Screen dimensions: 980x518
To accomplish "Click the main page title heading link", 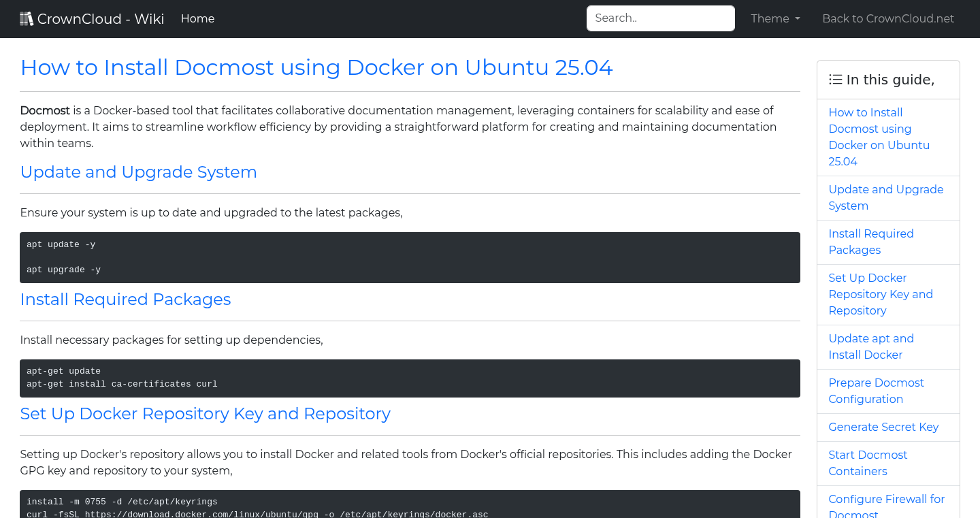I will point(316,67).
